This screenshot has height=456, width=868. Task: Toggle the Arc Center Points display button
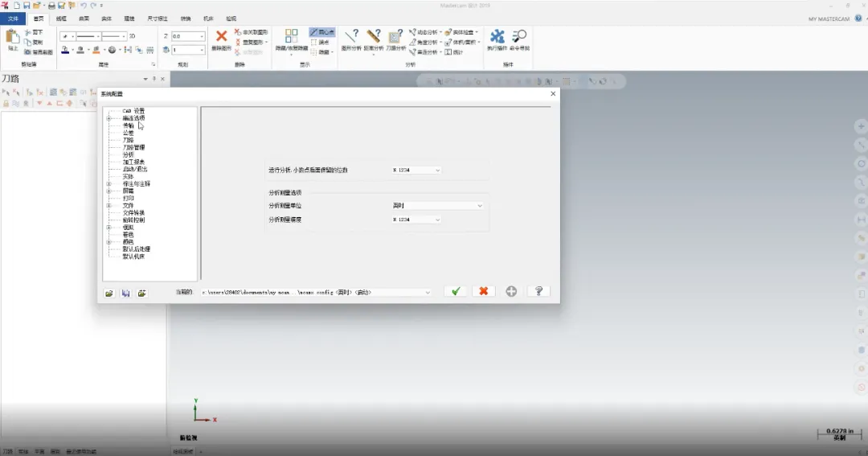coord(321,32)
